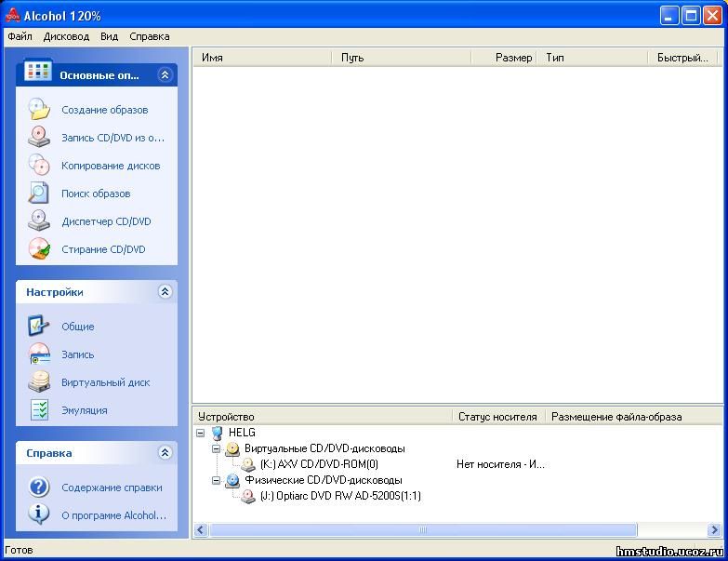Click the Статус носителя column header
Image resolution: width=728 pixels, height=561 pixels.
[x=499, y=417]
